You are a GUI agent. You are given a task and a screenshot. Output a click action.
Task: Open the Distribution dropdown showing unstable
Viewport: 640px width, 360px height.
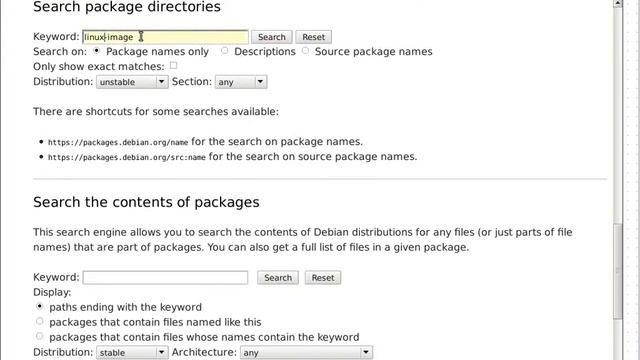pyautogui.click(x=132, y=82)
